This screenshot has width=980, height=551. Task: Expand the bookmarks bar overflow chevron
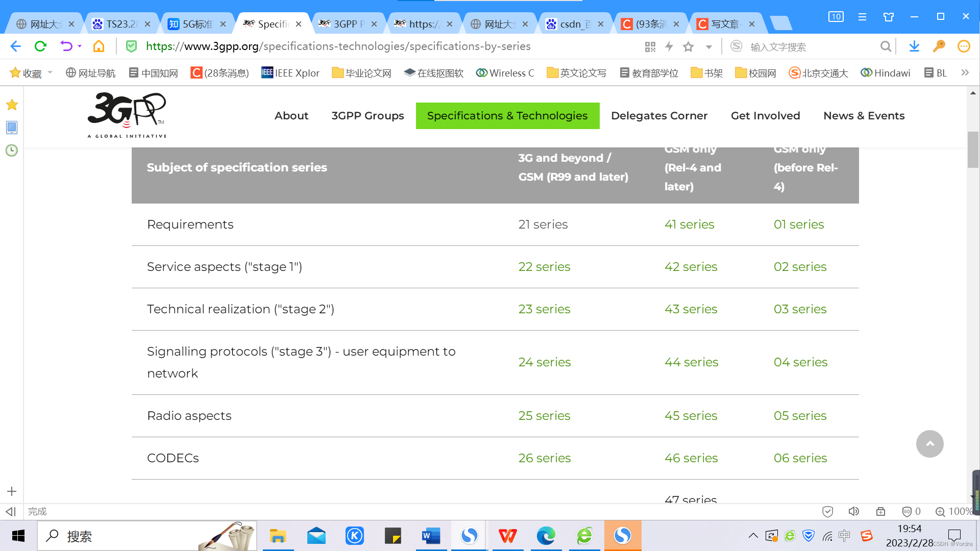tap(965, 72)
